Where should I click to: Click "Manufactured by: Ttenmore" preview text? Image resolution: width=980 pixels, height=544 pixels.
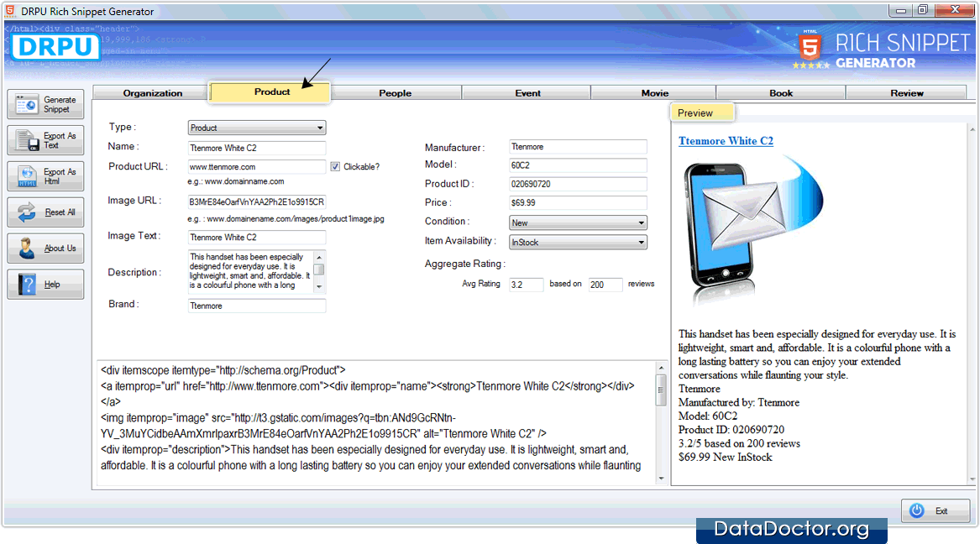[739, 402]
